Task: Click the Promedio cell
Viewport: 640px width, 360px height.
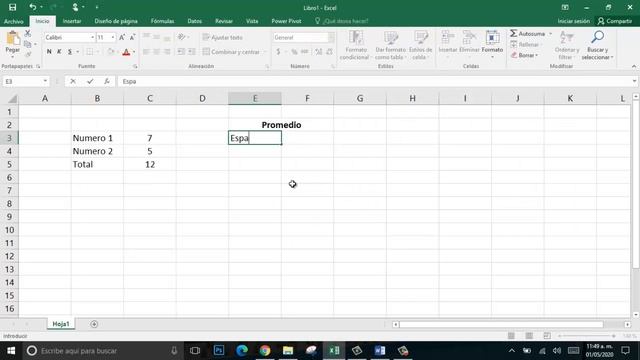Action: point(281,125)
